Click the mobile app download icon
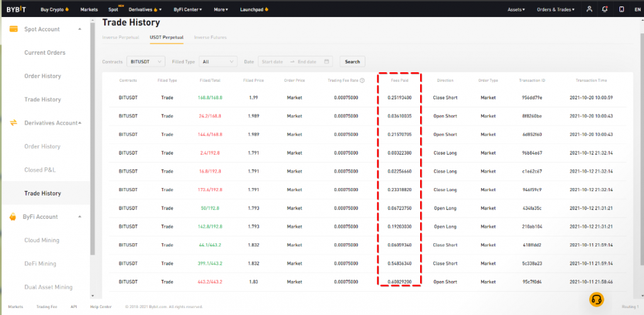Image resolution: width=644 pixels, height=315 pixels. pyautogui.click(x=621, y=9)
